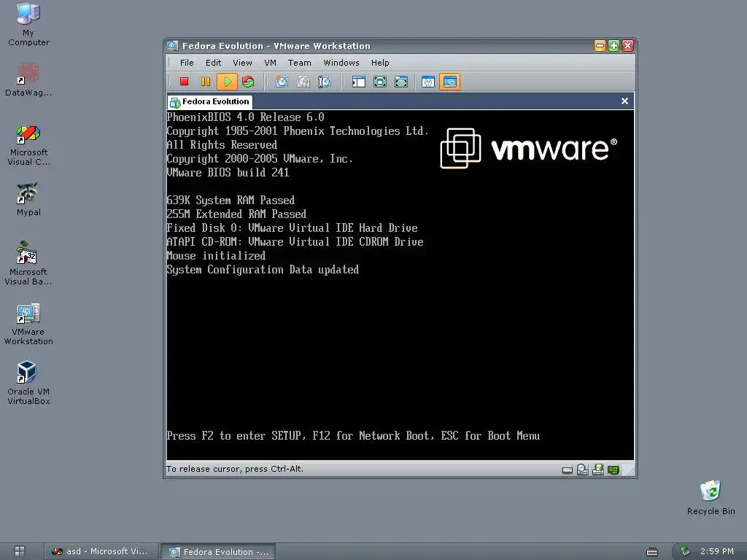Click Fedora Evolution taskbar button
Screen dimensions: 747x560
[x=218, y=552]
